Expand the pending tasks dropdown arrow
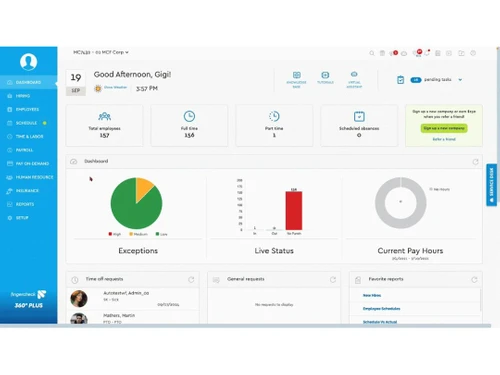 460,80
